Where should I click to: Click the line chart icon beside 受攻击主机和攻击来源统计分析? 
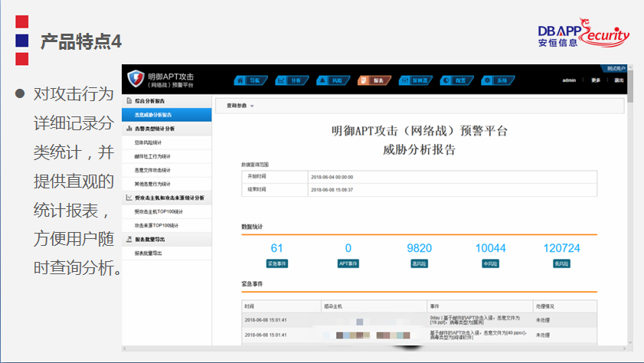click(129, 198)
